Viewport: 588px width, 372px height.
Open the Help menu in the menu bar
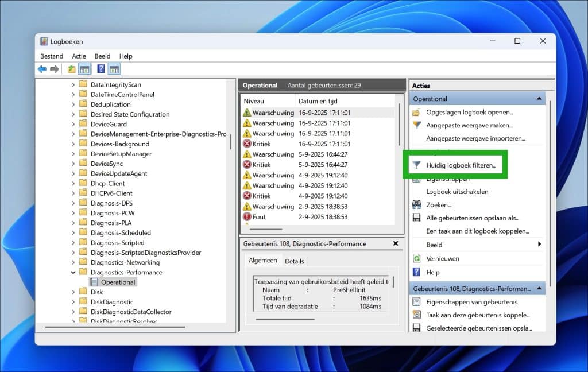[126, 56]
